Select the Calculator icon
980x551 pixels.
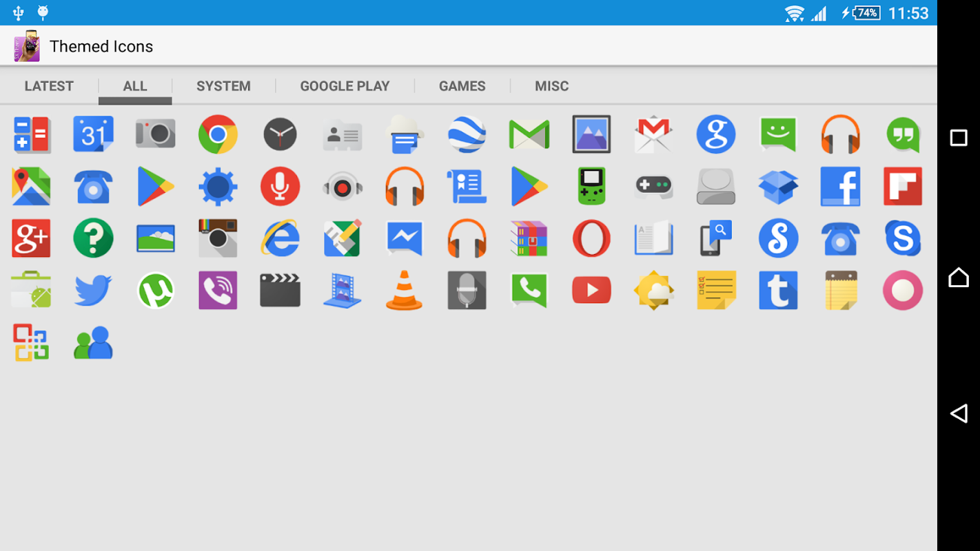click(31, 134)
